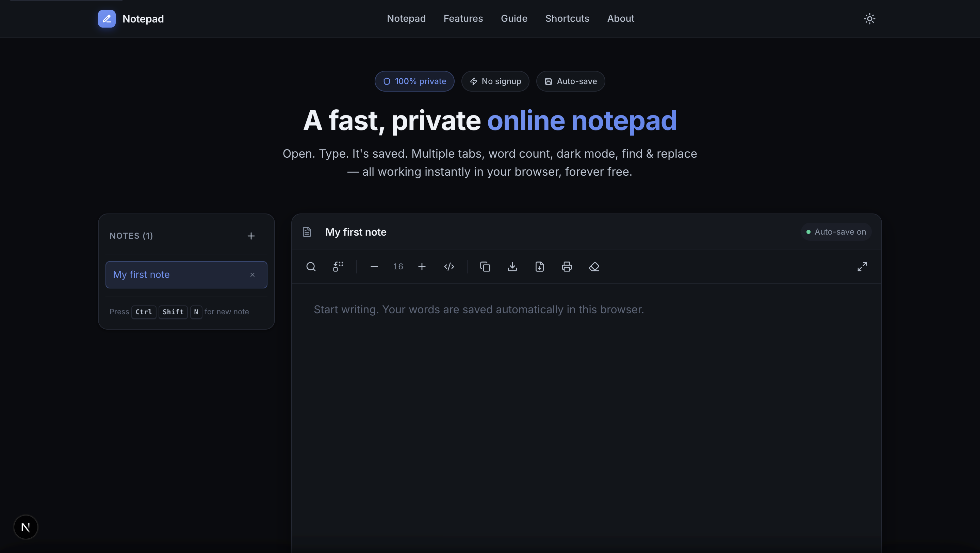Click the 100% private badge
This screenshot has width=980, height=553.
click(x=414, y=81)
